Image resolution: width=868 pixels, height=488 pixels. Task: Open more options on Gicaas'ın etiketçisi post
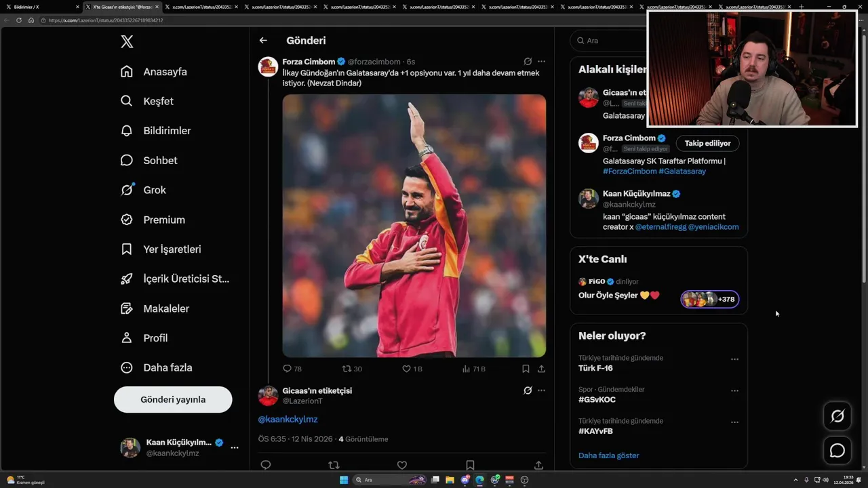point(541,390)
